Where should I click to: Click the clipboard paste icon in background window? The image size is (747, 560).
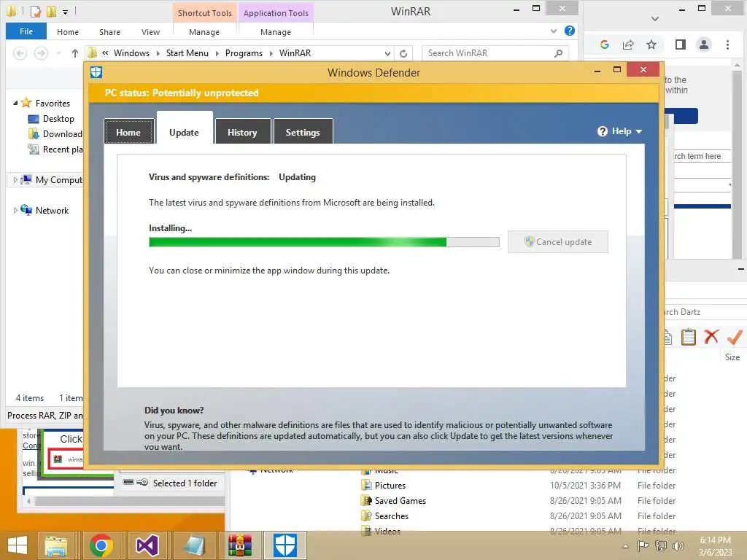(x=689, y=337)
